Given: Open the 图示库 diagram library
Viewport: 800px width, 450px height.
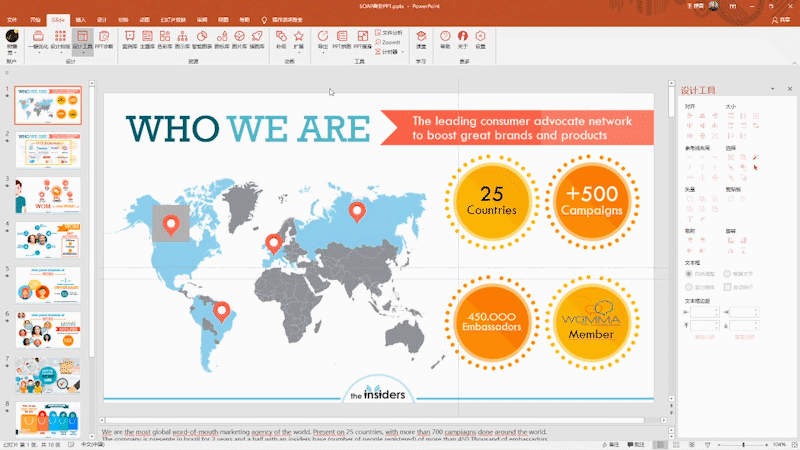Looking at the screenshot, I should [182, 39].
